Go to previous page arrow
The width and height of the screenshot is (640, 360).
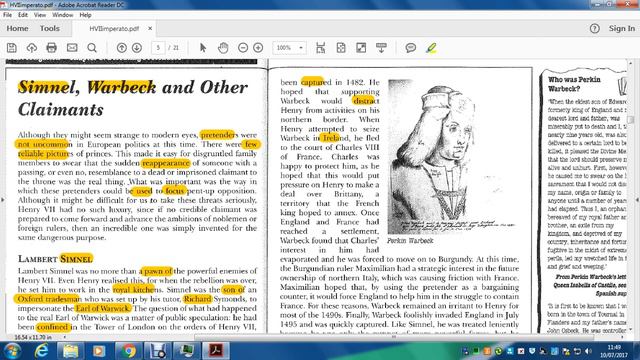122,48
